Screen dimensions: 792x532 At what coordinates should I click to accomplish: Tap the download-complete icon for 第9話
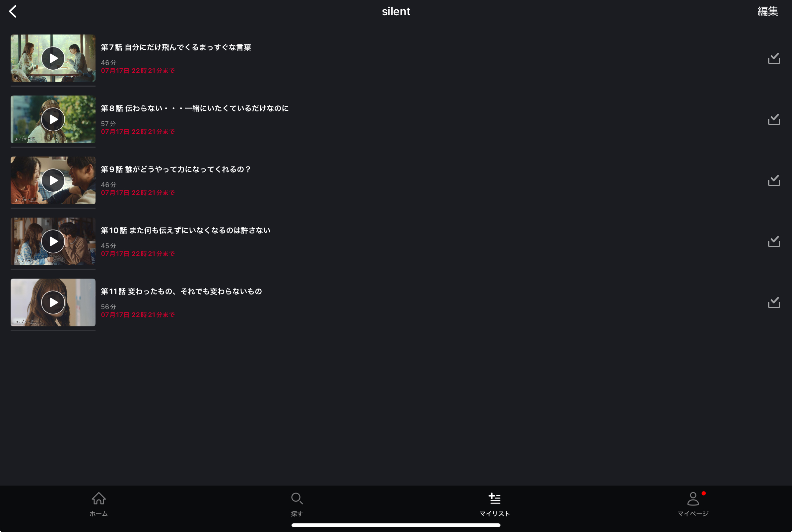[774, 180]
